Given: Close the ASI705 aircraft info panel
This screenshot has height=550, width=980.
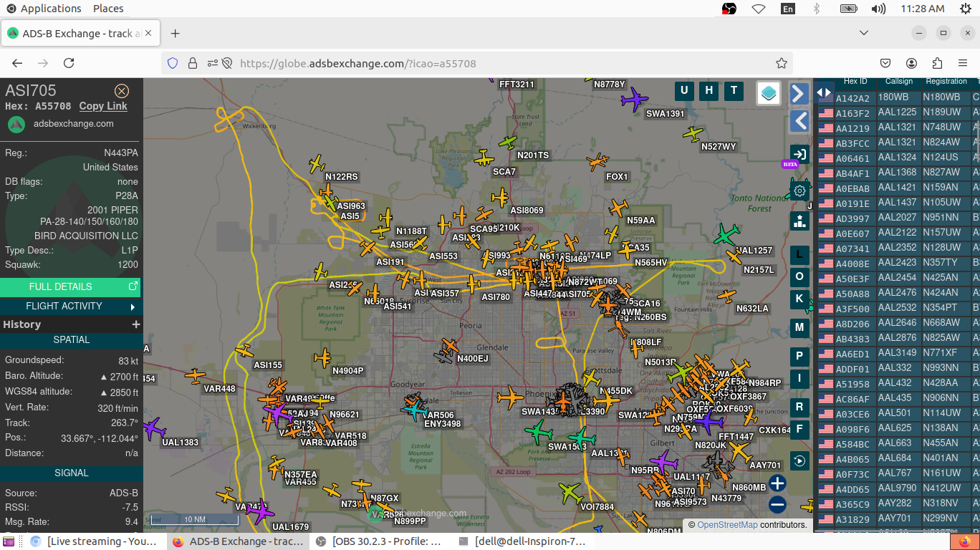Looking at the screenshot, I should coord(122,91).
